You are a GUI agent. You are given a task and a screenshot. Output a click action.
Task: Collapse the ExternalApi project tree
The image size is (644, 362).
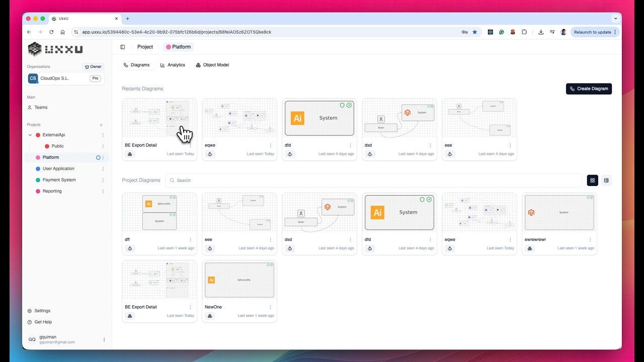[30, 135]
